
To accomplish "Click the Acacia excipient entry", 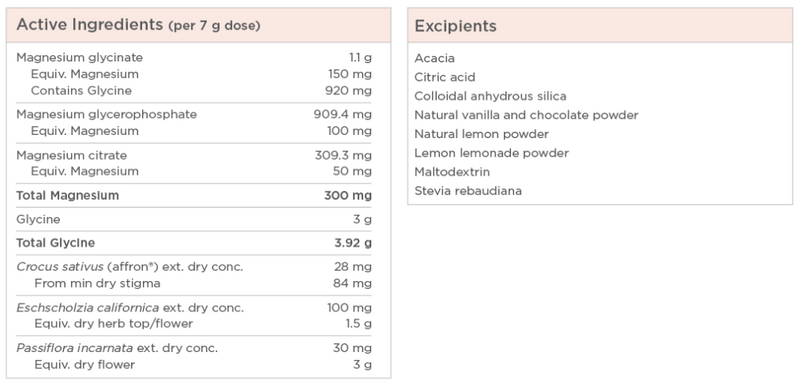I will tap(434, 58).
